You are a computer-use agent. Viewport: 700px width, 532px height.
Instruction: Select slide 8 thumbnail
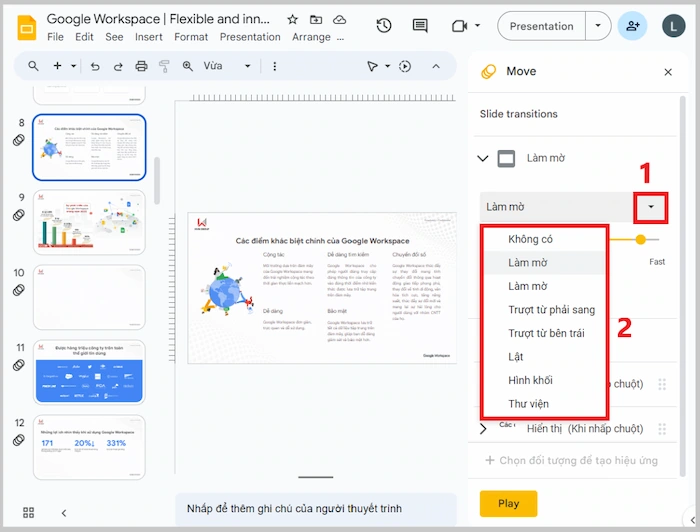click(x=89, y=147)
